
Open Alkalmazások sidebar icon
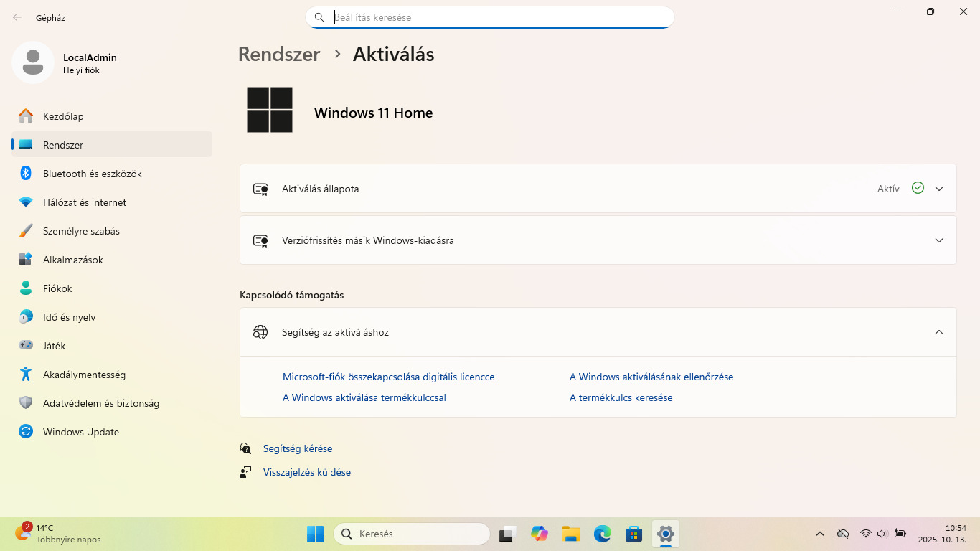(26, 260)
